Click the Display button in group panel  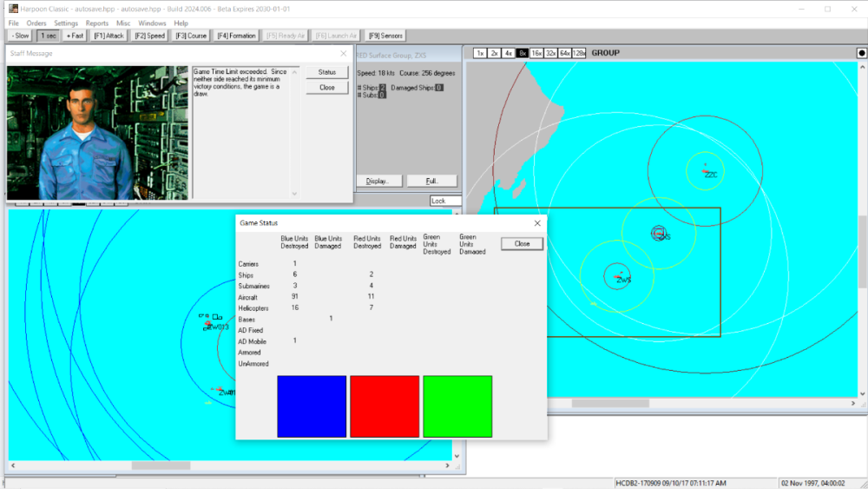(378, 181)
